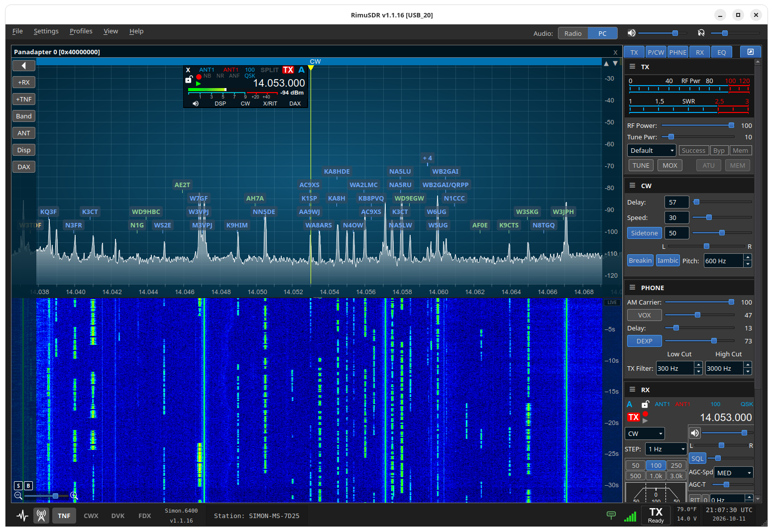Click the +RX button

point(24,82)
